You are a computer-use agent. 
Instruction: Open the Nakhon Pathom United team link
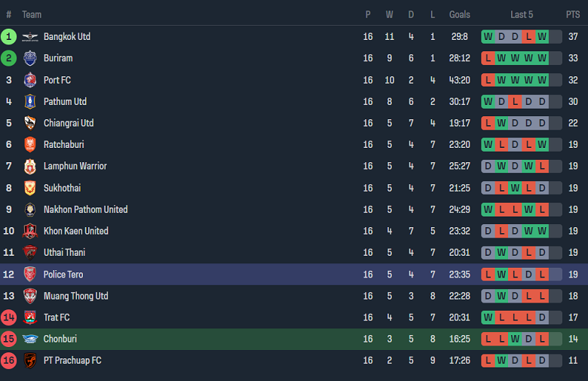[x=85, y=210]
